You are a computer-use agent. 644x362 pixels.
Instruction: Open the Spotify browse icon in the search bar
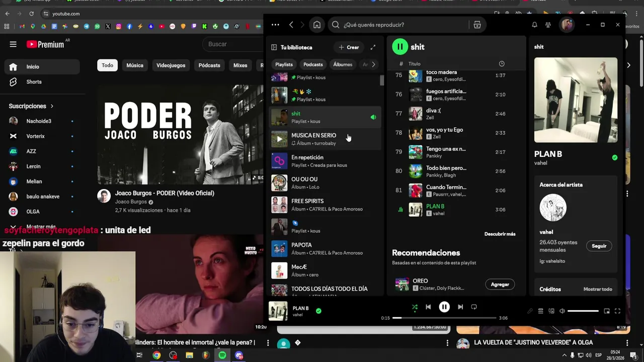[x=477, y=25]
